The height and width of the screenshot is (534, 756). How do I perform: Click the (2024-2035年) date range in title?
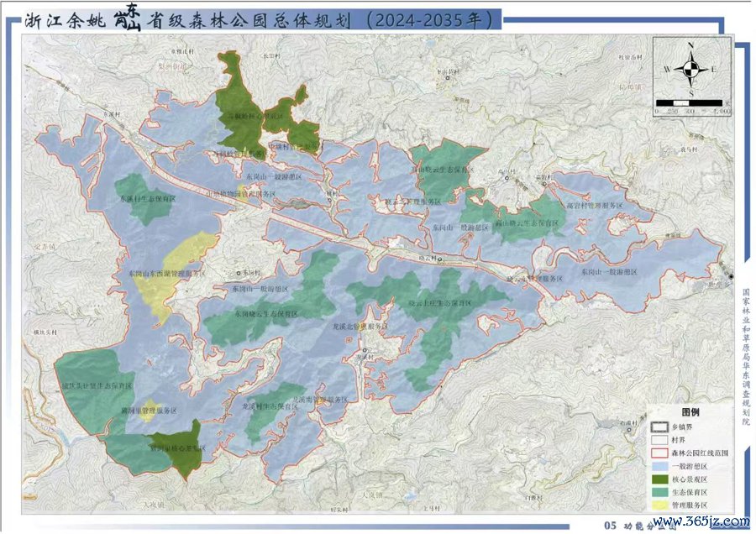tap(428, 21)
